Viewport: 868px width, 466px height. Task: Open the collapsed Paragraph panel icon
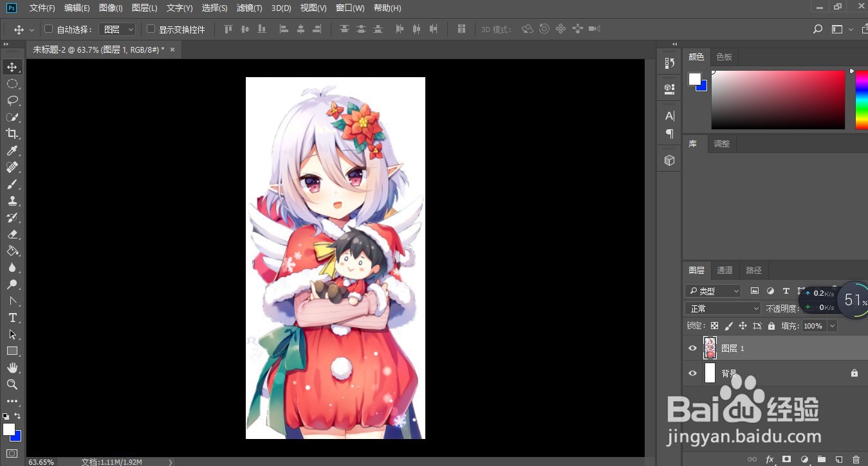(x=669, y=134)
